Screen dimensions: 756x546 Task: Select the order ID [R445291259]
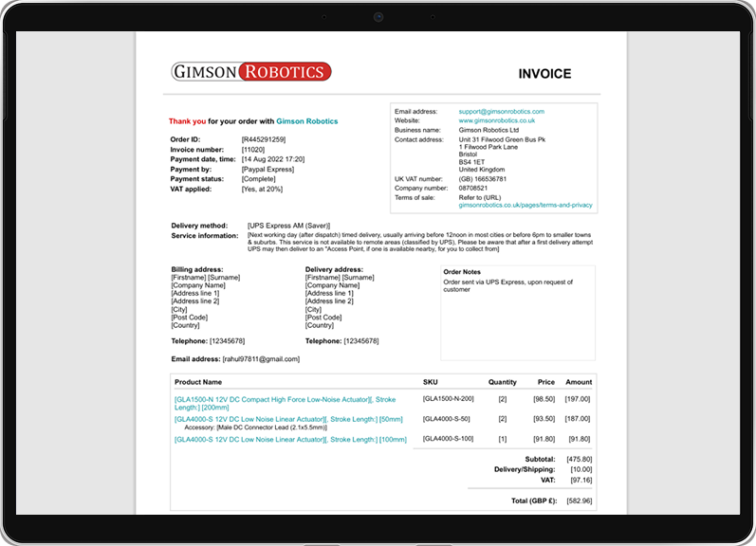click(x=264, y=139)
